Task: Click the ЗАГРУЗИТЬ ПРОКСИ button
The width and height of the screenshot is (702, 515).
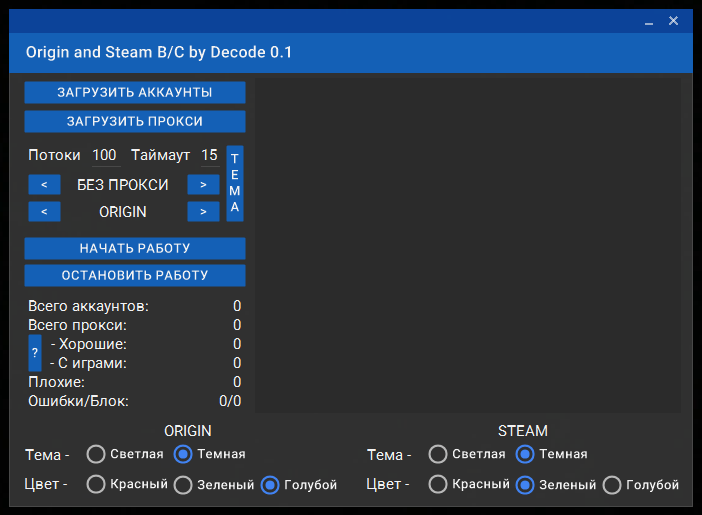Action: 135,121
